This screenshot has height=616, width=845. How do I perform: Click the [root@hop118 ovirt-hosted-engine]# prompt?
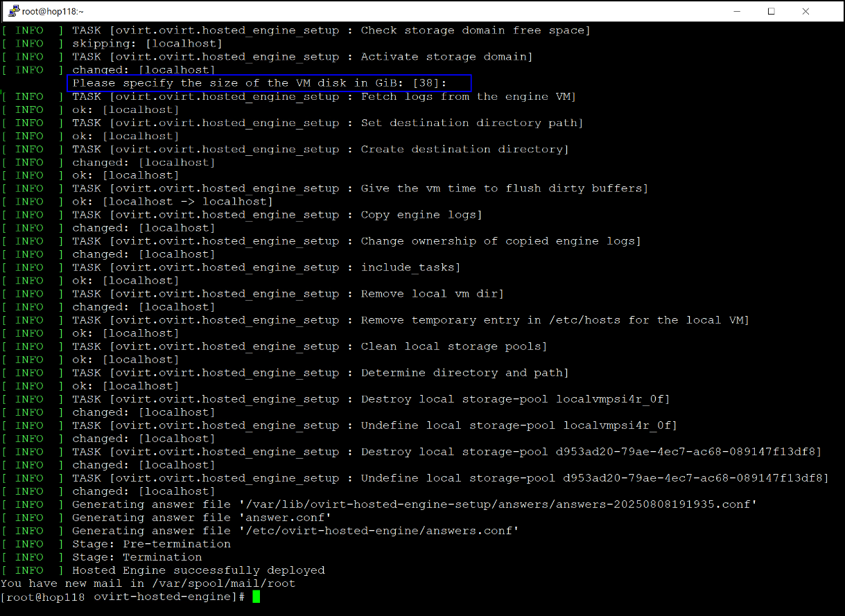tap(123, 597)
